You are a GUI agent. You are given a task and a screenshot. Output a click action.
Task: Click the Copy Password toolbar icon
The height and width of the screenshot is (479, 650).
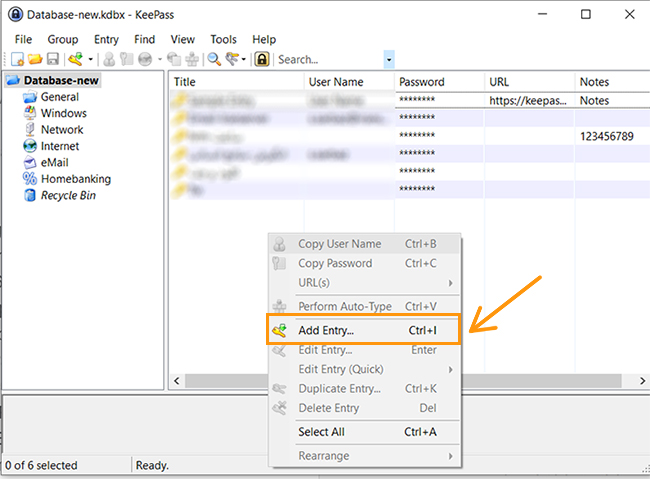coord(126,59)
